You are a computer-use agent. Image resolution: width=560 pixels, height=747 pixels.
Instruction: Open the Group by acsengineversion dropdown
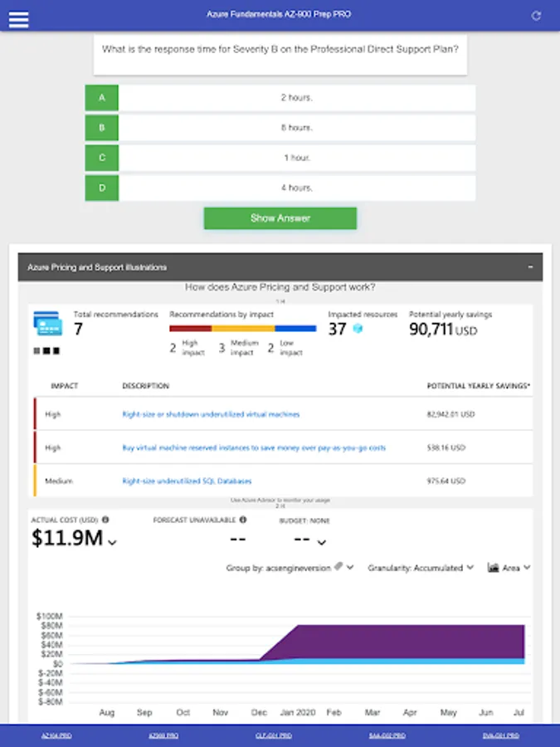click(290, 568)
